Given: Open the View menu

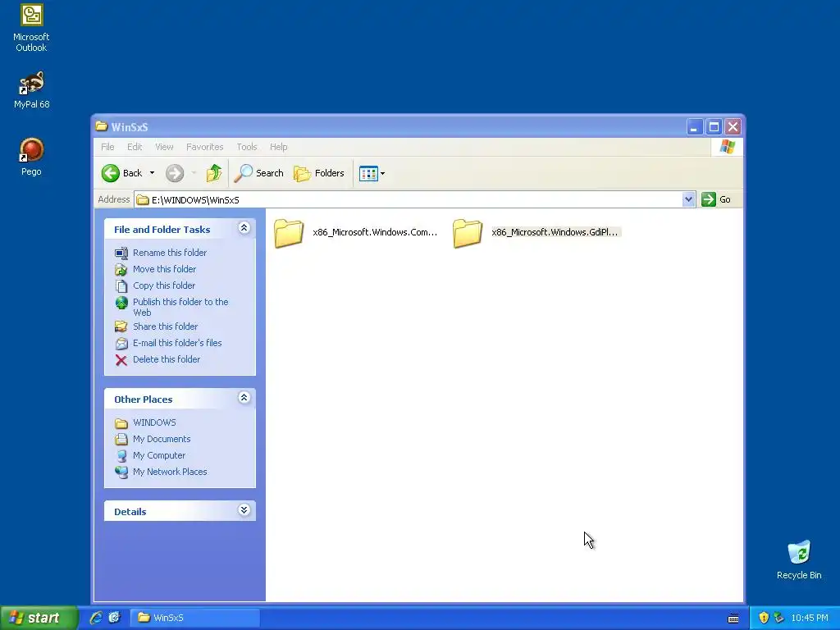Looking at the screenshot, I should [x=164, y=147].
